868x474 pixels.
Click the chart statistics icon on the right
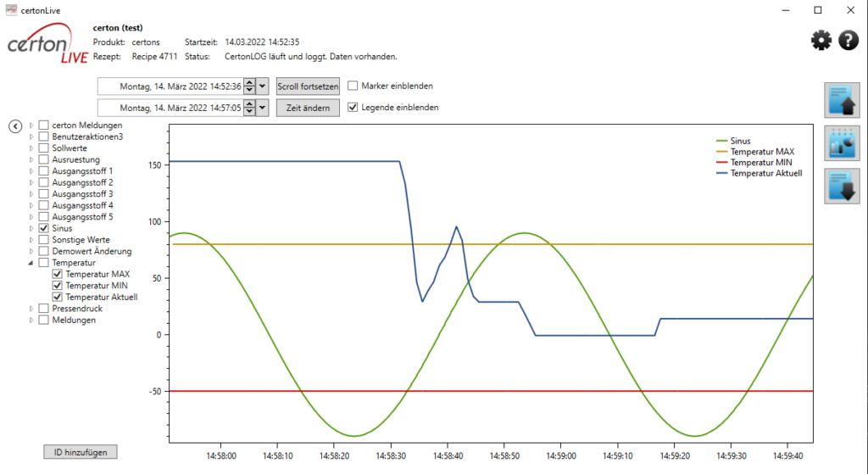click(842, 143)
